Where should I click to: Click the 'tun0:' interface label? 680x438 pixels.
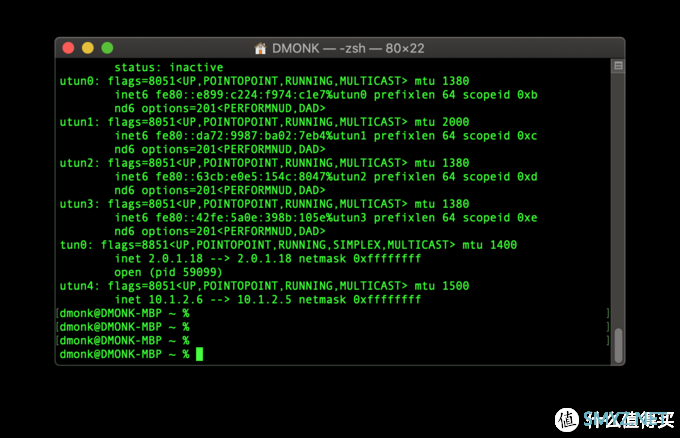(x=76, y=245)
